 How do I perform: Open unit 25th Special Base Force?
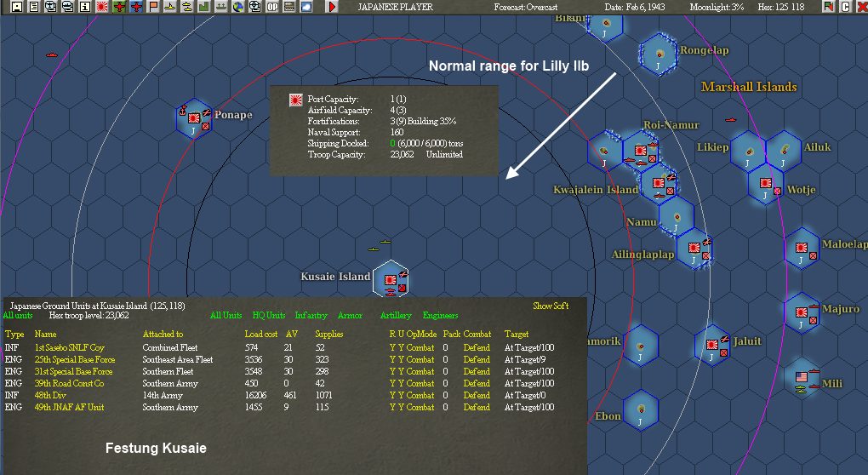point(75,359)
